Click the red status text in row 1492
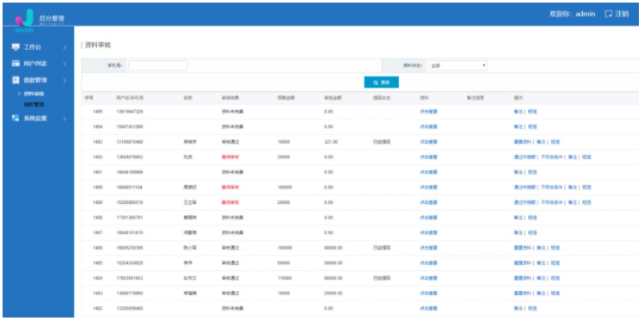Viewport: 644px width, 327px height. (230, 157)
